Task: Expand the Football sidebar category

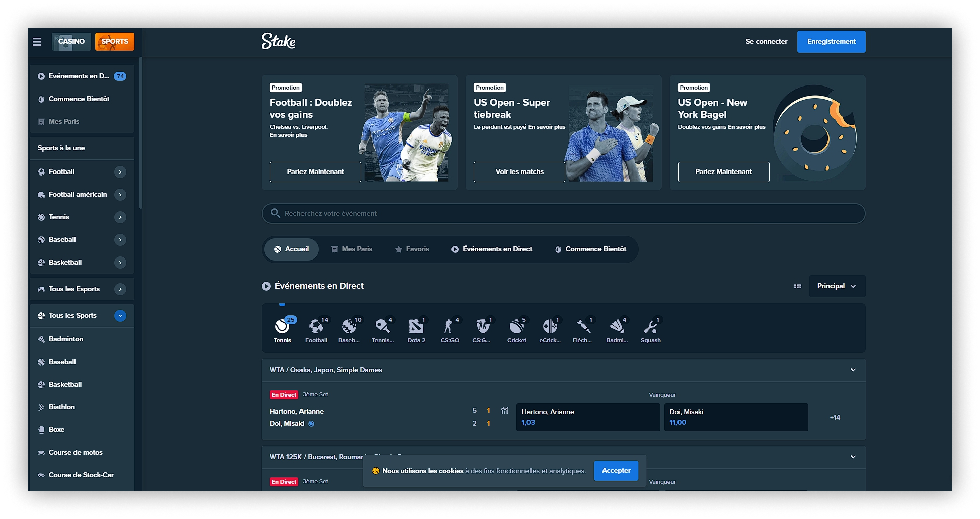Action: pos(120,171)
